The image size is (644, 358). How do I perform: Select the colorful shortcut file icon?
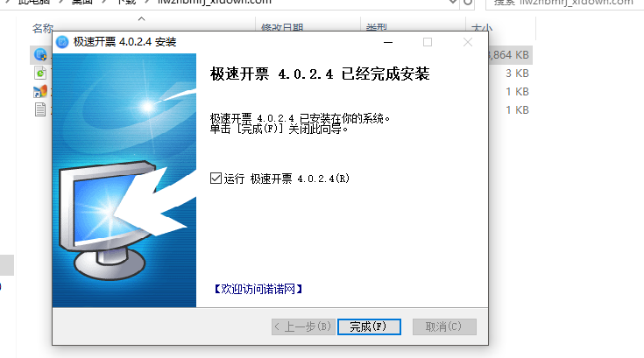(39, 91)
